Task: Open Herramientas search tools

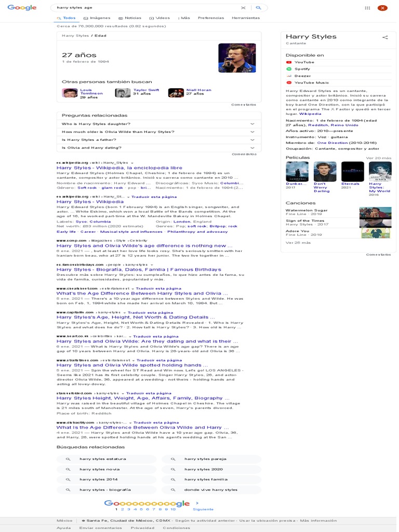Action: pos(246,18)
